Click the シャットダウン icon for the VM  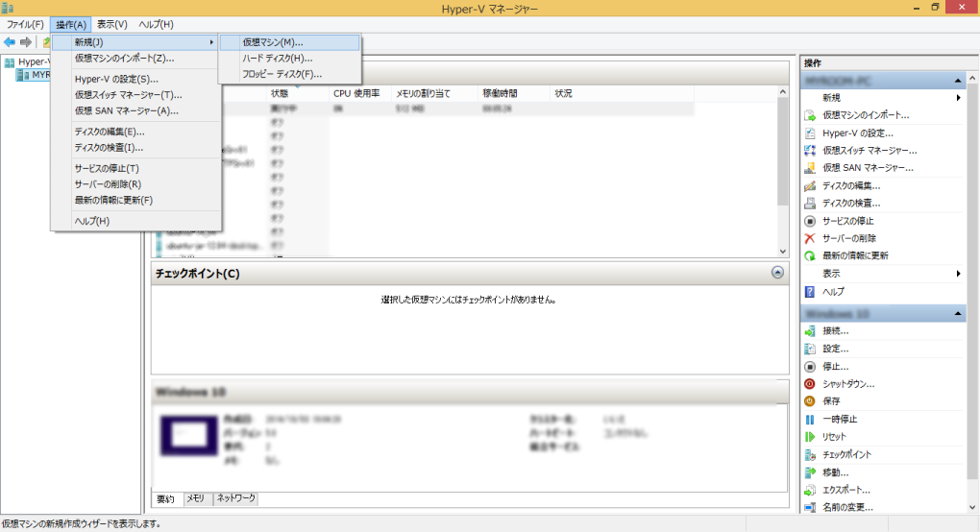click(x=810, y=384)
